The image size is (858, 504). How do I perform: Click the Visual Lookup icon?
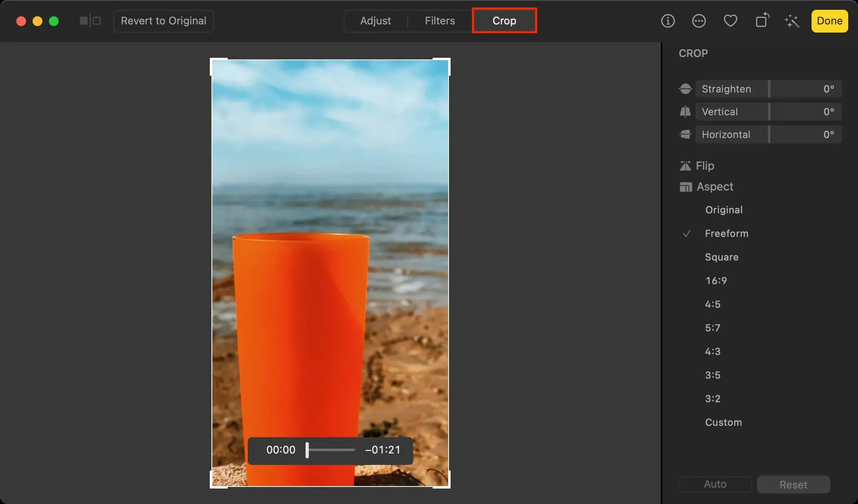click(792, 20)
